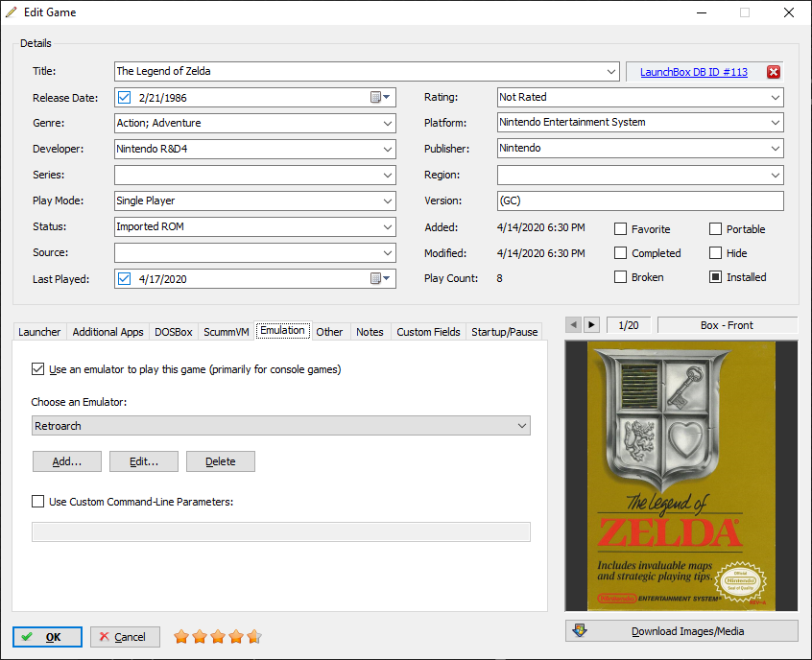Toggle the Last Played checkbox
This screenshot has height=660, width=812.
[124, 278]
